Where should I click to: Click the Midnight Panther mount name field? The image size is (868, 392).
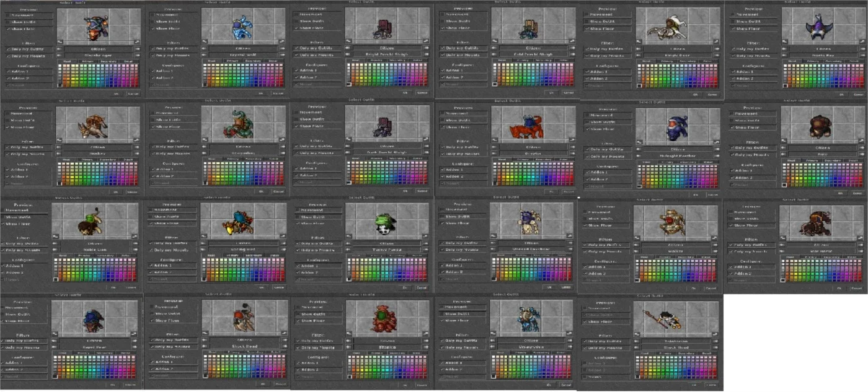click(x=678, y=156)
